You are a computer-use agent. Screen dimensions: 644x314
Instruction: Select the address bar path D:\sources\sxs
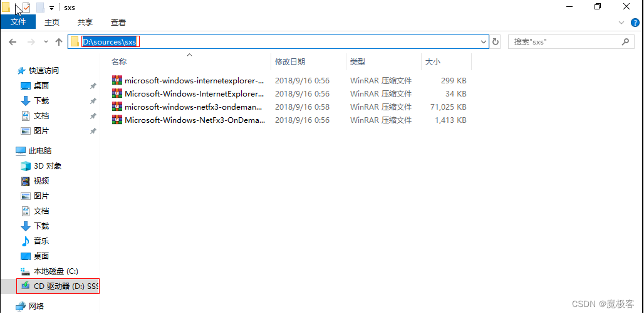point(109,42)
